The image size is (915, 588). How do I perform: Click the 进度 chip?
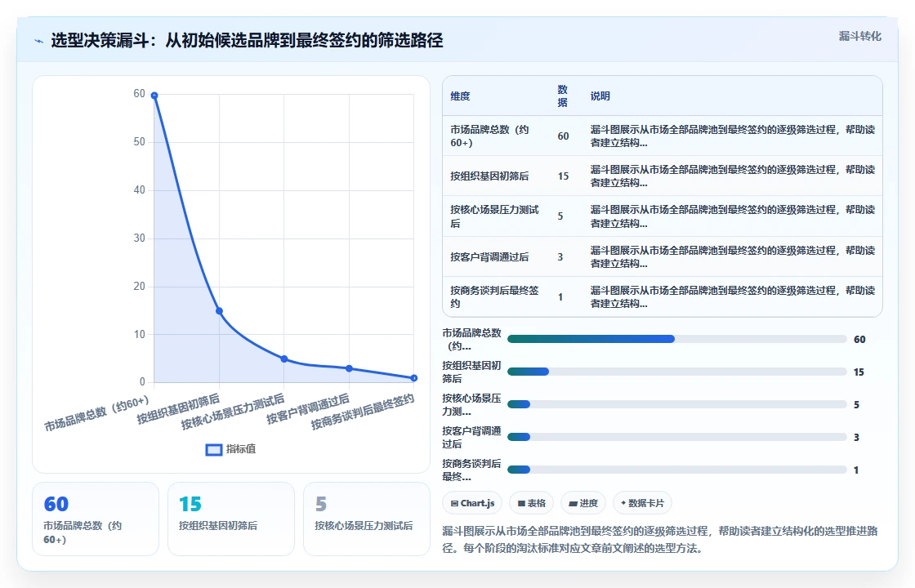click(583, 503)
